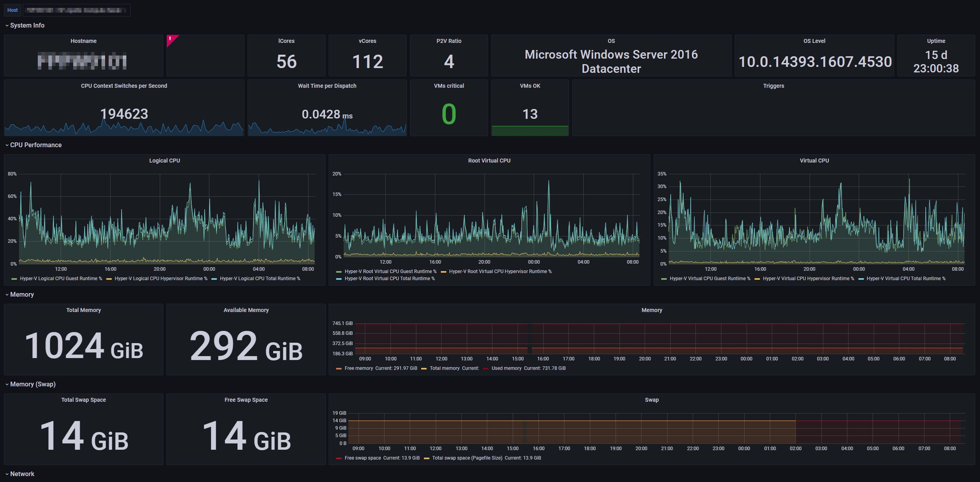Expand the Network row
Viewport: 980px width, 482px height.
22,474
